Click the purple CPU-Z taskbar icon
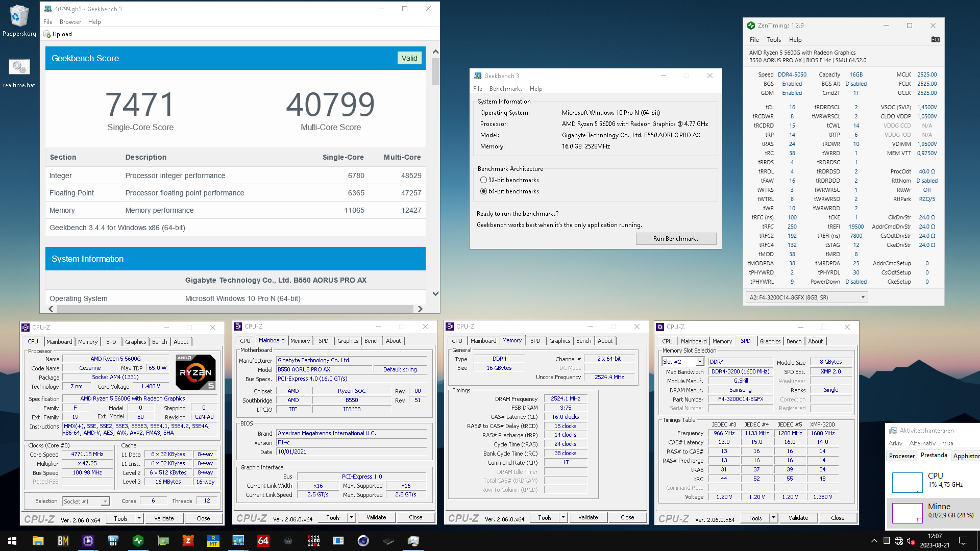980x551 pixels. tap(88, 541)
